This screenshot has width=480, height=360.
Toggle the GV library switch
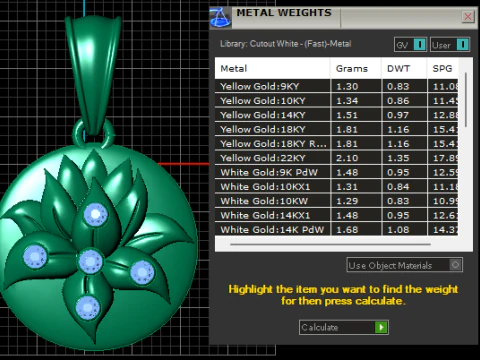tap(410, 45)
